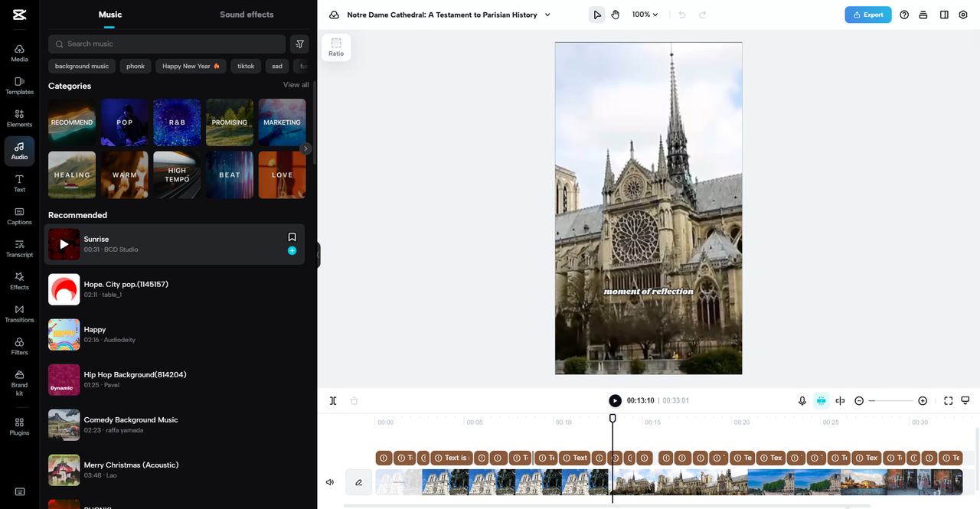Play the Sunrise track preview
The width and height of the screenshot is (980, 509).
coord(64,244)
